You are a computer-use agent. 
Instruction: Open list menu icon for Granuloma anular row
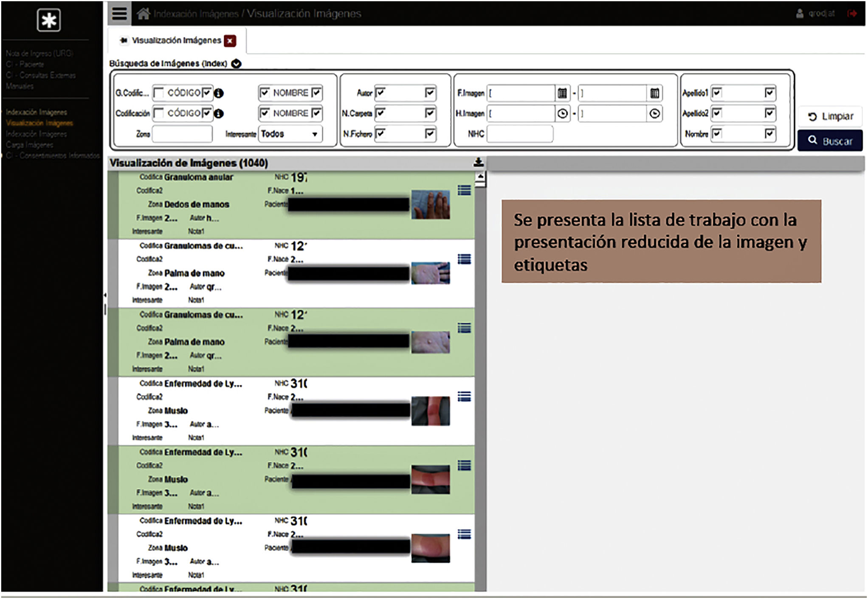(x=464, y=190)
